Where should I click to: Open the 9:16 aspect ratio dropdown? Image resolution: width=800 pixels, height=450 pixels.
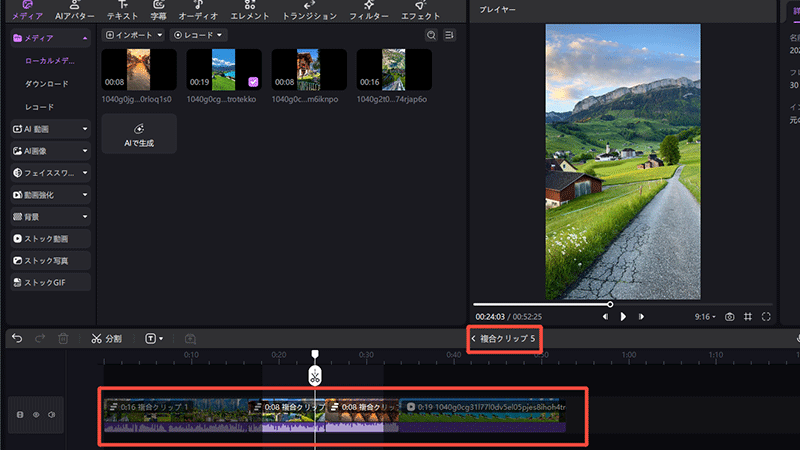tap(705, 316)
